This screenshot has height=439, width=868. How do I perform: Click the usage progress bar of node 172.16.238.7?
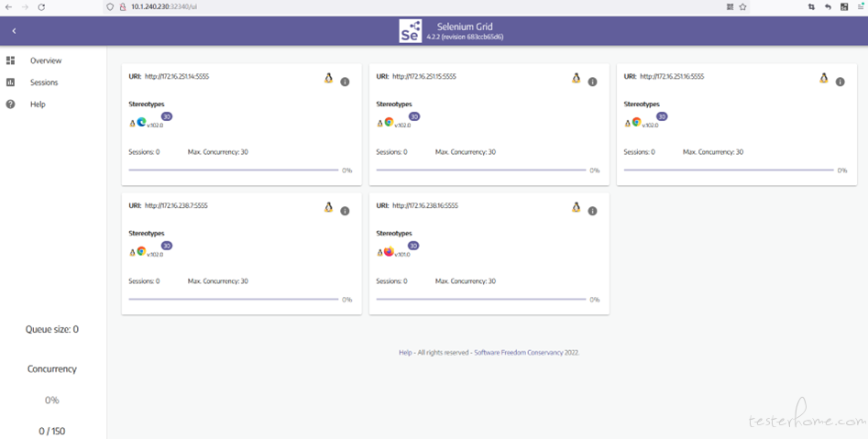point(233,299)
